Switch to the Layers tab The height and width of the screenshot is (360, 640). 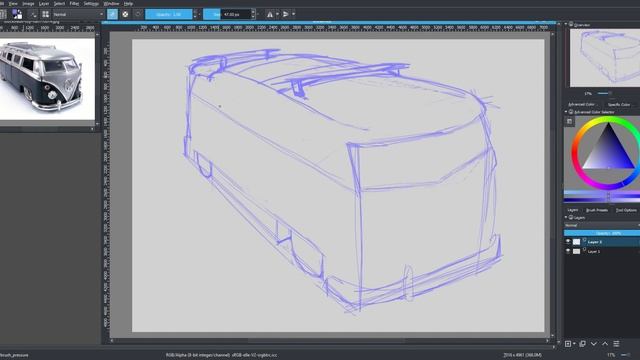pos(573,210)
